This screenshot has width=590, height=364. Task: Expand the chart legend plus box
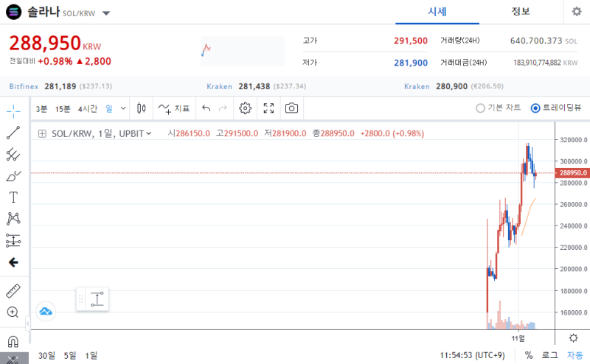tap(42, 133)
